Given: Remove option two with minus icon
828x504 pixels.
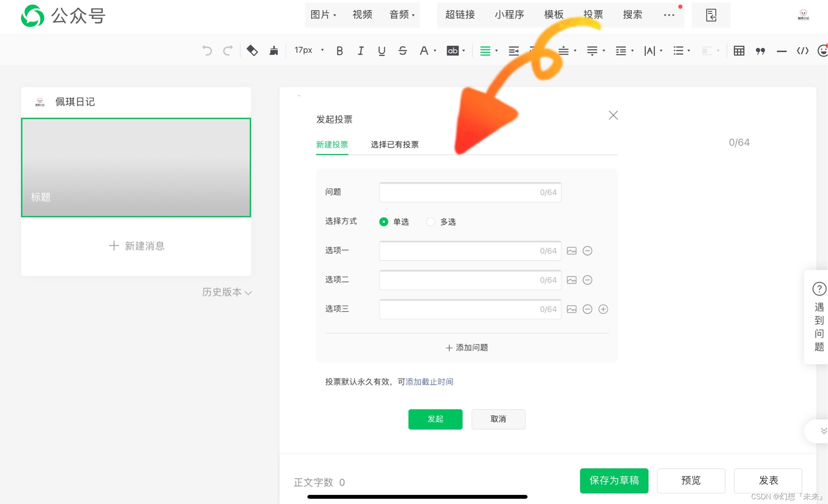Looking at the screenshot, I should click(x=587, y=280).
